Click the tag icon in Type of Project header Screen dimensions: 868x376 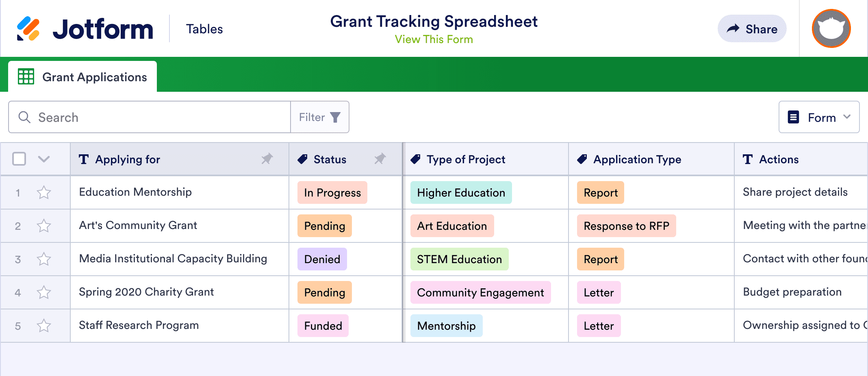click(x=415, y=159)
